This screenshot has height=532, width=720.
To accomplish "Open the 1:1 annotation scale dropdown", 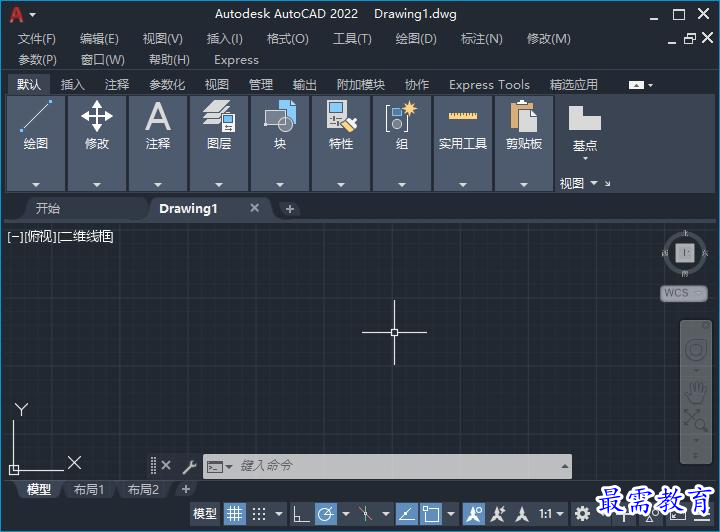I will coord(551,514).
